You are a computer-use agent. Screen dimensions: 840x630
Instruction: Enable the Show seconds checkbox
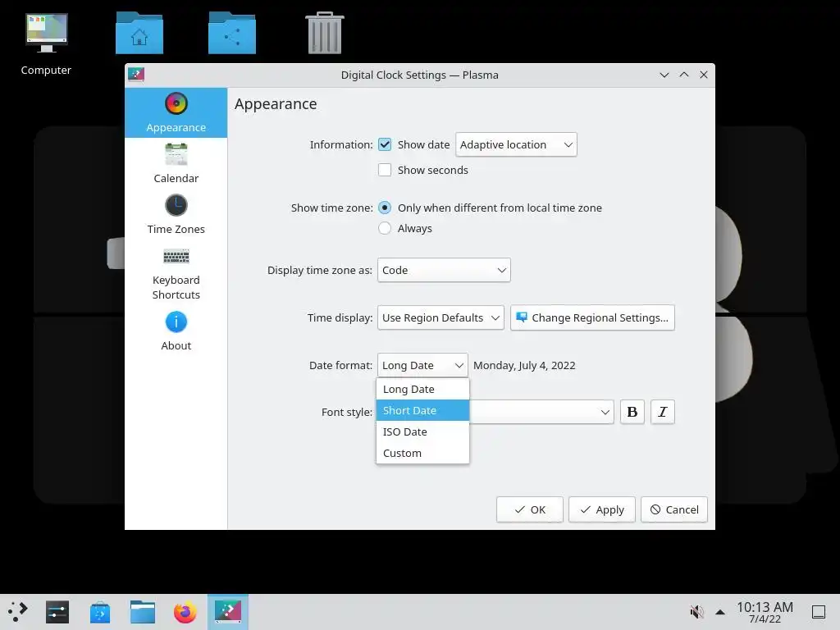[x=385, y=170]
